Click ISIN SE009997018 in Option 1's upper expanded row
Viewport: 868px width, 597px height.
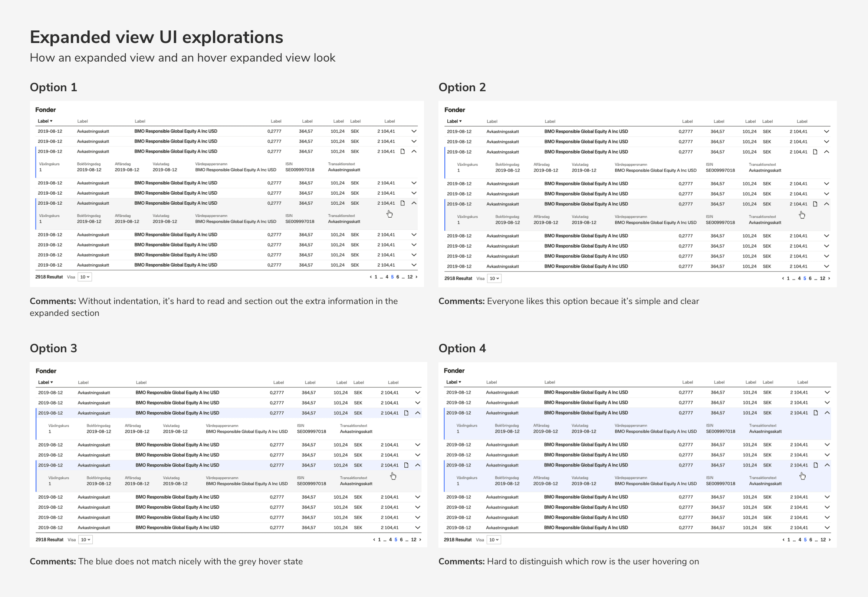pyautogui.click(x=300, y=170)
